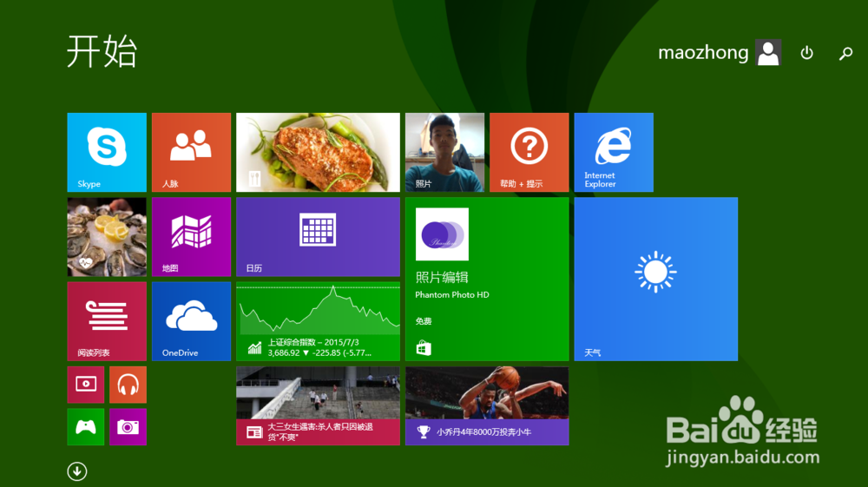Click the 免费 price label

[x=424, y=321]
